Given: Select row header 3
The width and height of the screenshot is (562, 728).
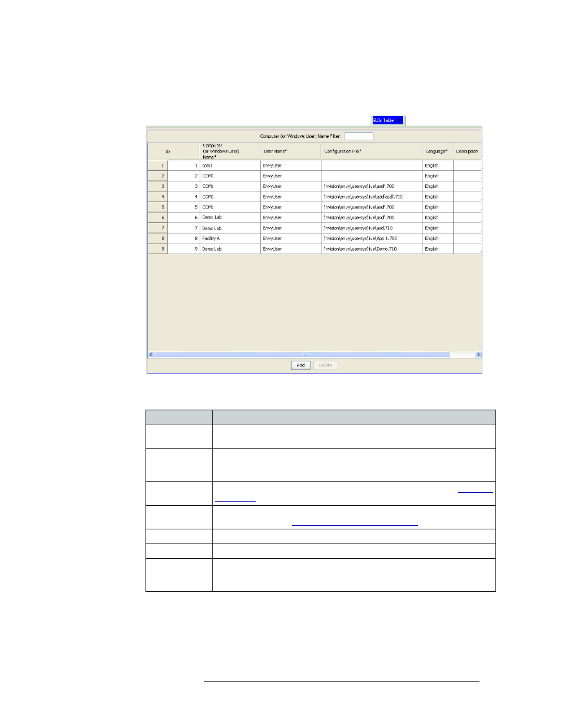Looking at the screenshot, I should point(157,186).
